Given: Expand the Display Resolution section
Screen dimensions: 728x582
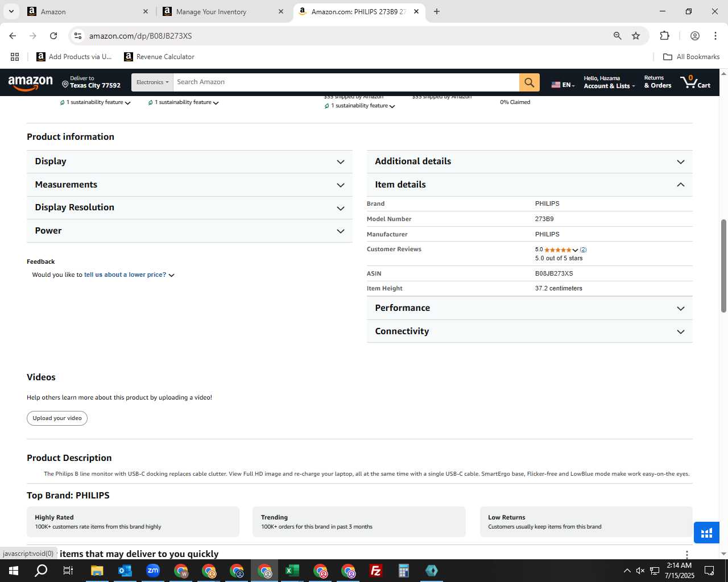Looking at the screenshot, I should click(189, 207).
